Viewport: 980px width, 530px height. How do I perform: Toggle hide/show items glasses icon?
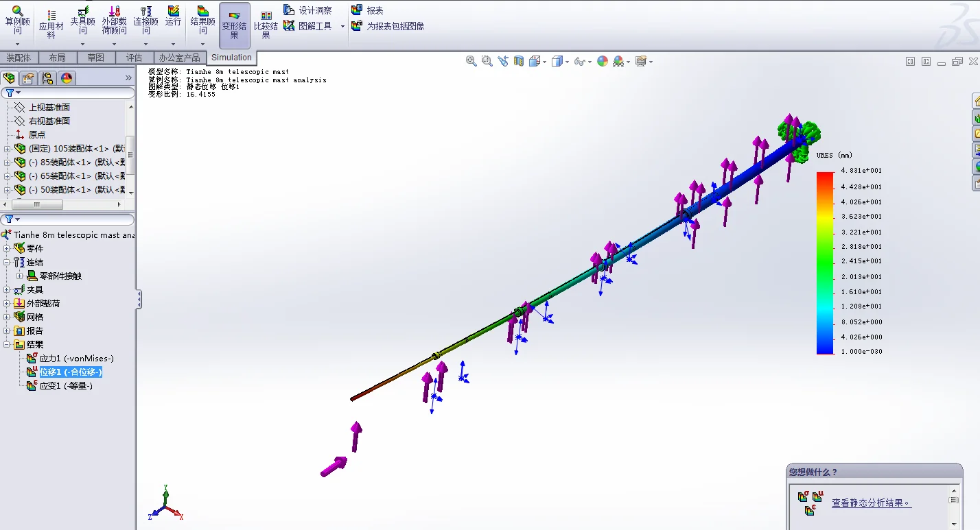click(580, 61)
